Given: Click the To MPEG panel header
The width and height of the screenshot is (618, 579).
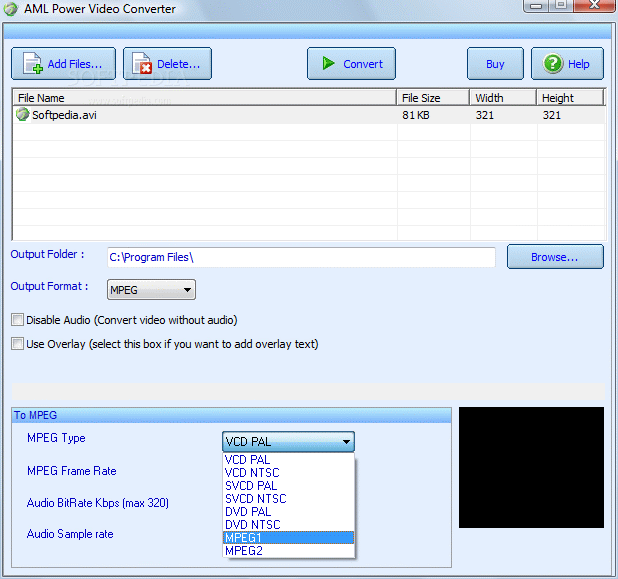Looking at the screenshot, I should tap(231, 415).
